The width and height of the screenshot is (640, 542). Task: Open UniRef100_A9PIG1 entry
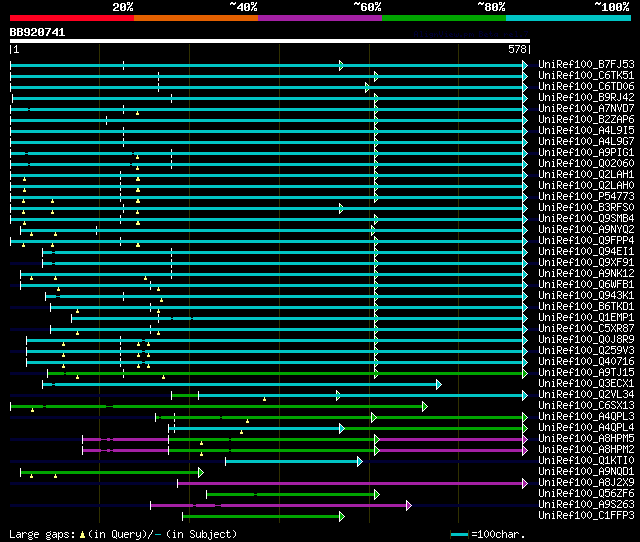tap(586, 153)
